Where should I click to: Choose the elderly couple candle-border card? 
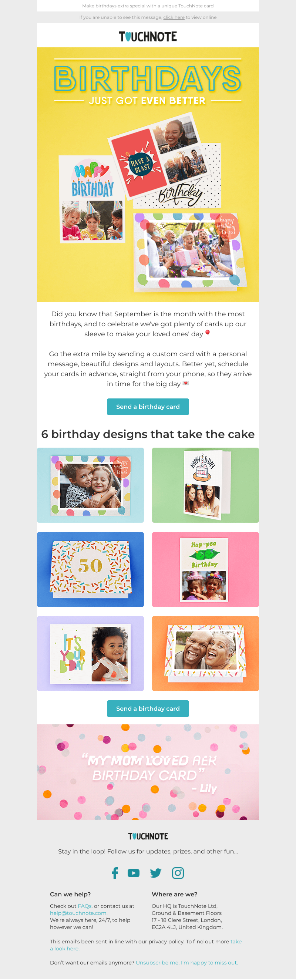205,653
